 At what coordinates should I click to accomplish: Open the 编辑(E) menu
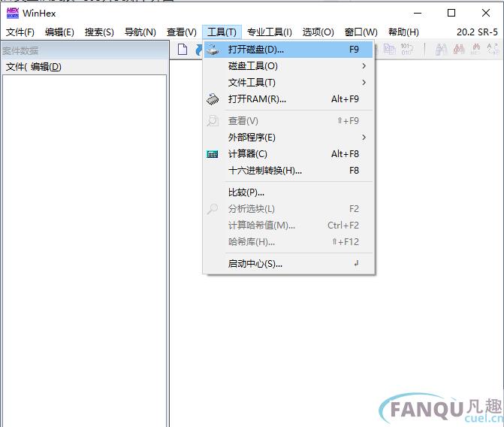(x=59, y=32)
